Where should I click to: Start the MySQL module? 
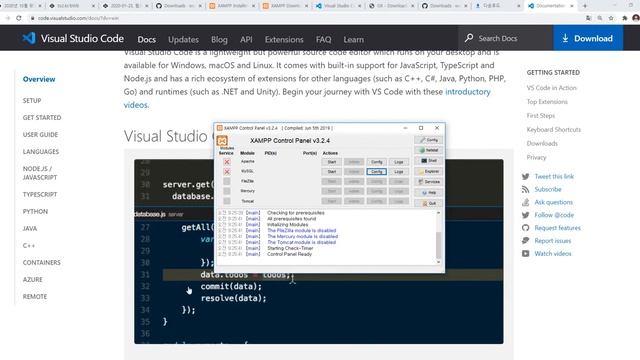(x=331, y=172)
